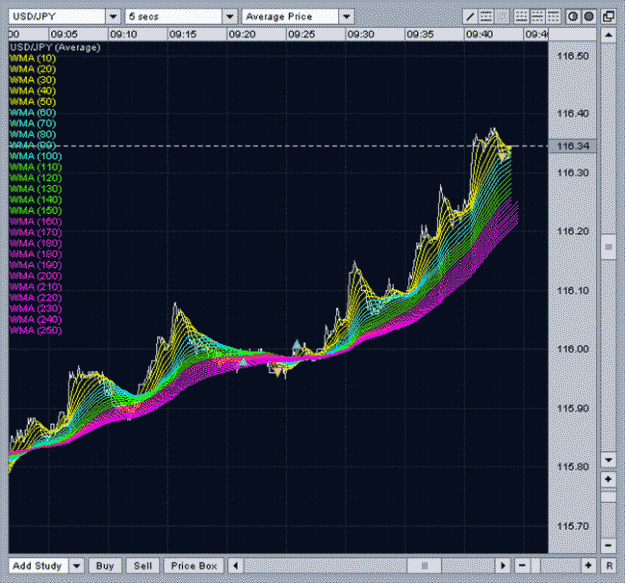Click the detach chart window icon
Image resolution: width=625 pixels, height=583 pixels.
(x=608, y=17)
